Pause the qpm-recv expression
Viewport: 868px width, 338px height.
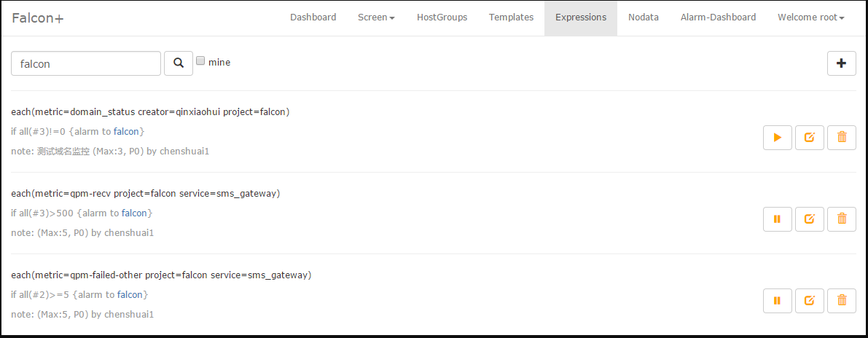coord(777,219)
